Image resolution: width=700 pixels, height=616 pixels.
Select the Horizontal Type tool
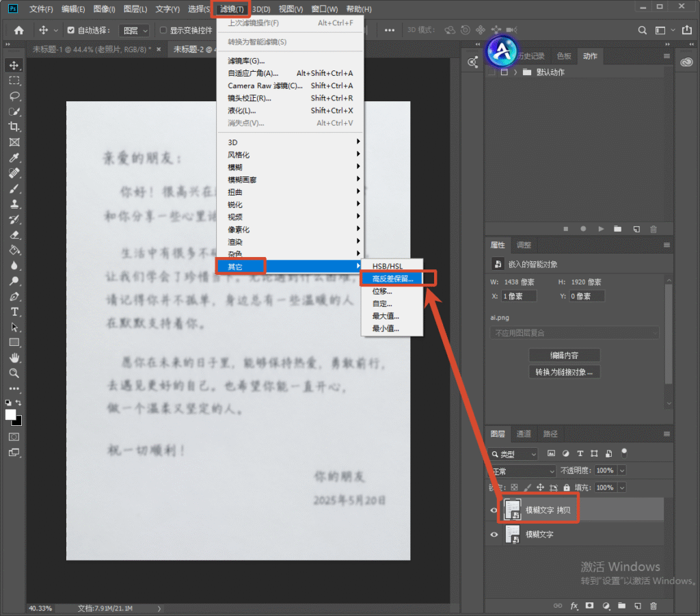pyautogui.click(x=14, y=312)
